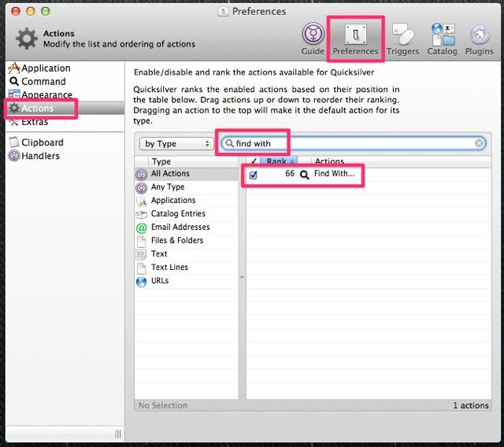Select the Preferences toolbar icon

coord(355,39)
